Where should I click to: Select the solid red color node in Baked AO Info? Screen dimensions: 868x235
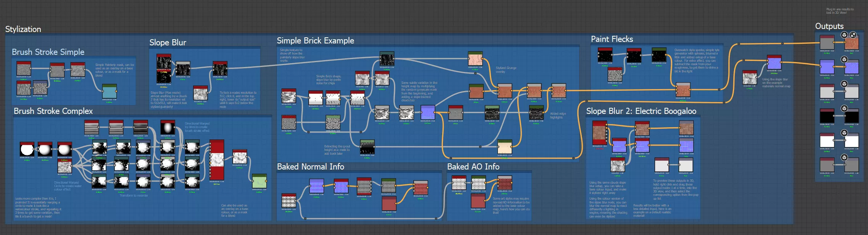tap(478, 201)
